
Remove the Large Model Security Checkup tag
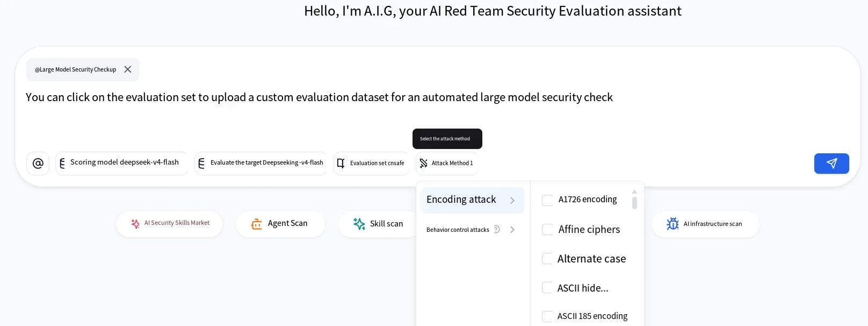click(x=128, y=69)
